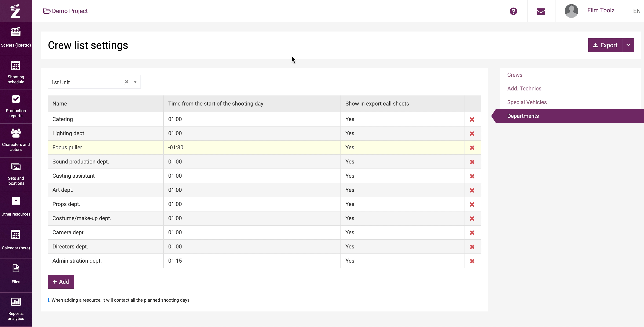Screen dimensions: 644x327
Task: Click the Export button
Action: [x=605, y=45]
